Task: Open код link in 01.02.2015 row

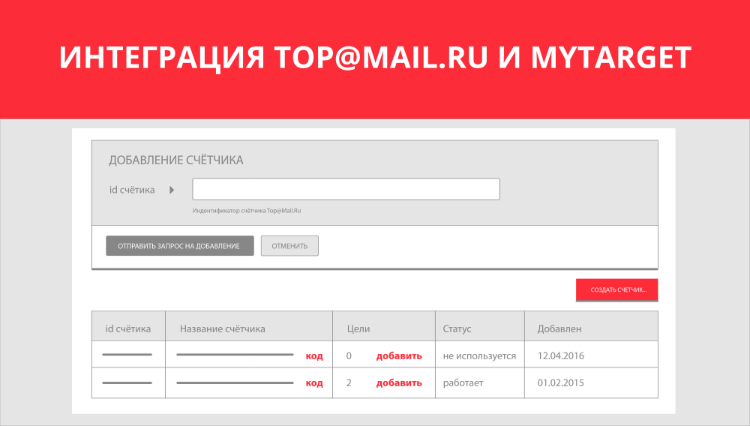Action: pos(314,383)
